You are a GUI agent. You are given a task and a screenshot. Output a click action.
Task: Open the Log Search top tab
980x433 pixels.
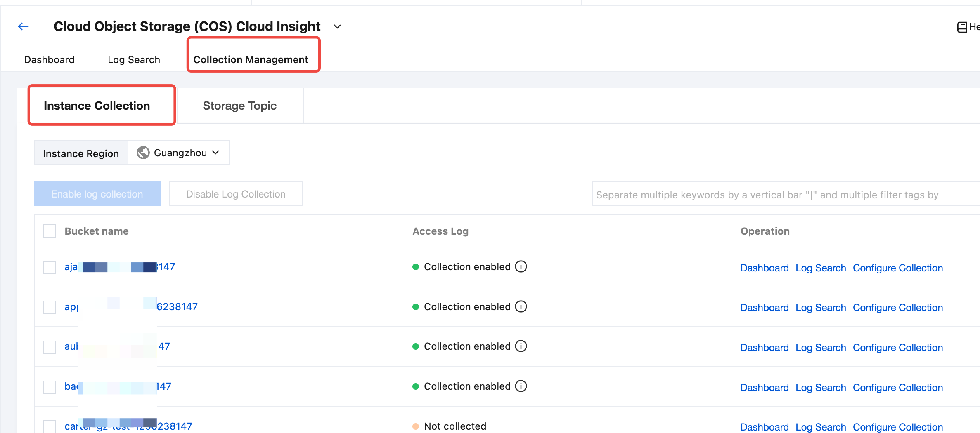click(134, 60)
